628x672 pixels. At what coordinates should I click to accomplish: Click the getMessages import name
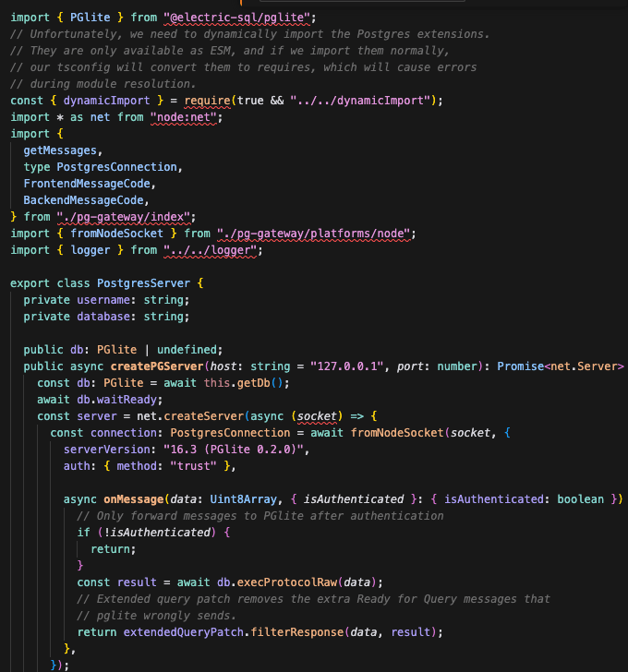(x=60, y=150)
